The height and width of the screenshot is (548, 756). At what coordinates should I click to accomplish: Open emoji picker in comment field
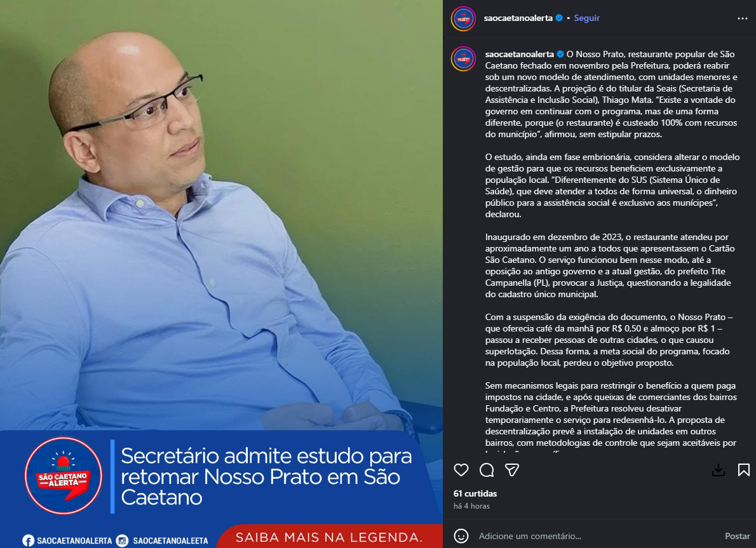pos(461,536)
